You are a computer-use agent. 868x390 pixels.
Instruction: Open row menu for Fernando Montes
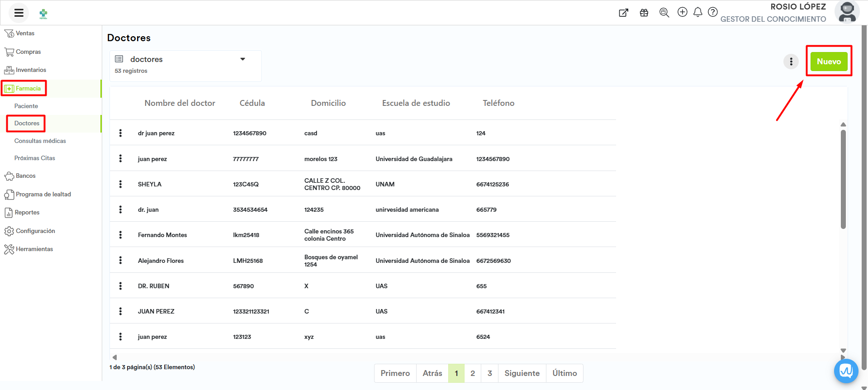pyautogui.click(x=120, y=235)
